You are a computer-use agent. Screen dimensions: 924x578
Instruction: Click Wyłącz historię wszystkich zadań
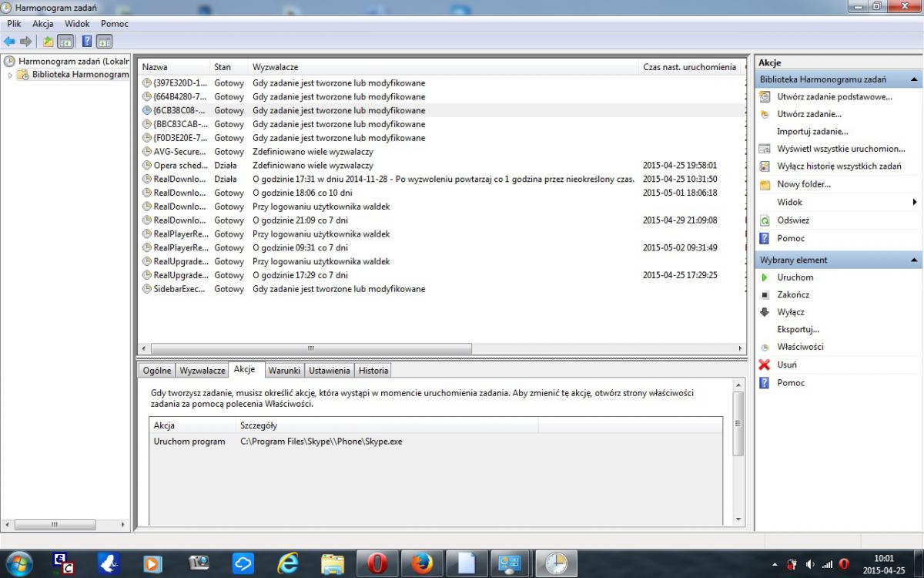tap(839, 166)
